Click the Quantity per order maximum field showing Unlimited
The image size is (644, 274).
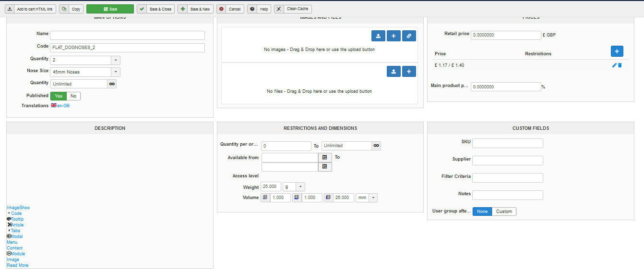tap(346, 146)
